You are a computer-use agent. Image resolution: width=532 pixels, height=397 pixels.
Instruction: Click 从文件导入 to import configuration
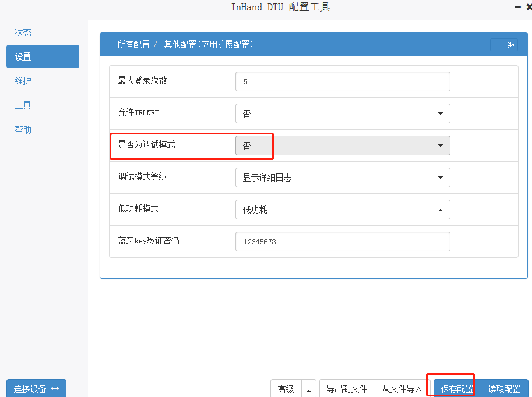(402, 388)
